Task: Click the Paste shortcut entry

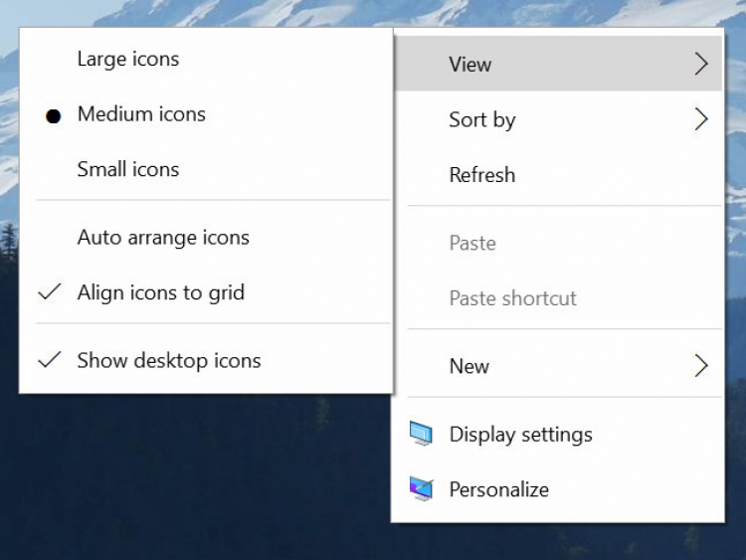Action: pyautogui.click(x=513, y=298)
